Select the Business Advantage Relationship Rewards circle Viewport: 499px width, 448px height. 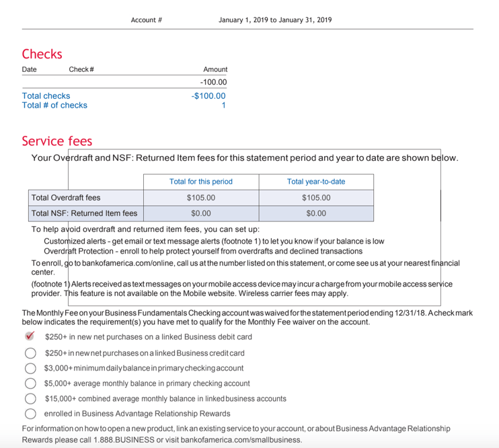[x=30, y=414]
